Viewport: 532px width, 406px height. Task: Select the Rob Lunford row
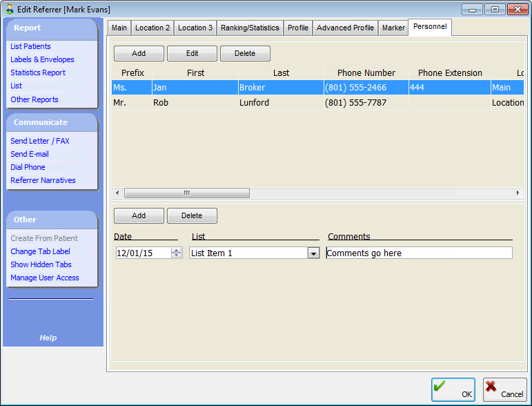(x=276, y=103)
